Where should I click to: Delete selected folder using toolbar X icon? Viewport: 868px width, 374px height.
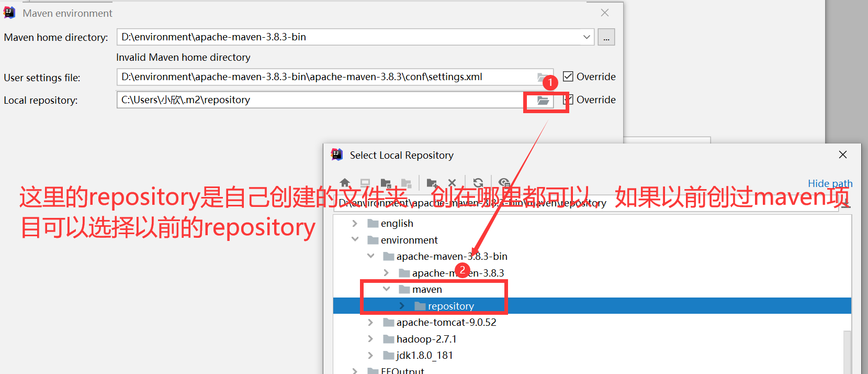pos(452,183)
